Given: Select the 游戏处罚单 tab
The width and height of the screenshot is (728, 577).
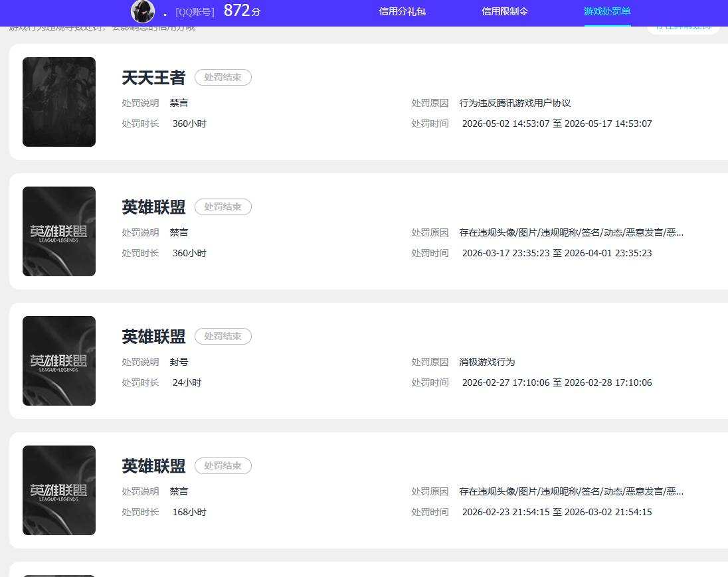Looking at the screenshot, I should (607, 11).
